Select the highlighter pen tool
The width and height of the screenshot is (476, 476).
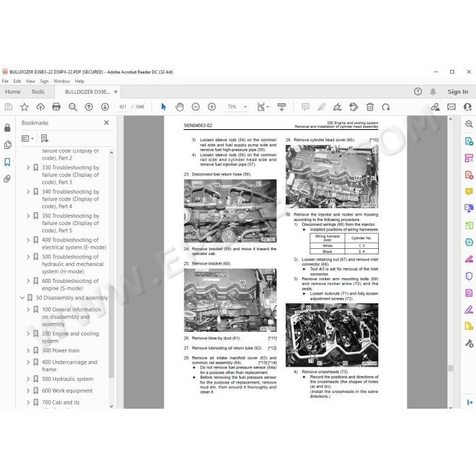tap(322, 107)
